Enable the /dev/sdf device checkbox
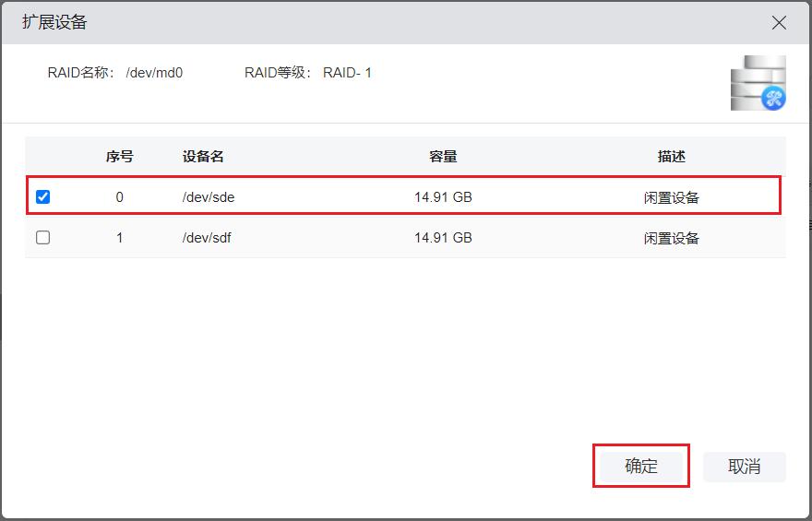Image resolution: width=812 pixels, height=521 pixels. pyautogui.click(x=42, y=238)
